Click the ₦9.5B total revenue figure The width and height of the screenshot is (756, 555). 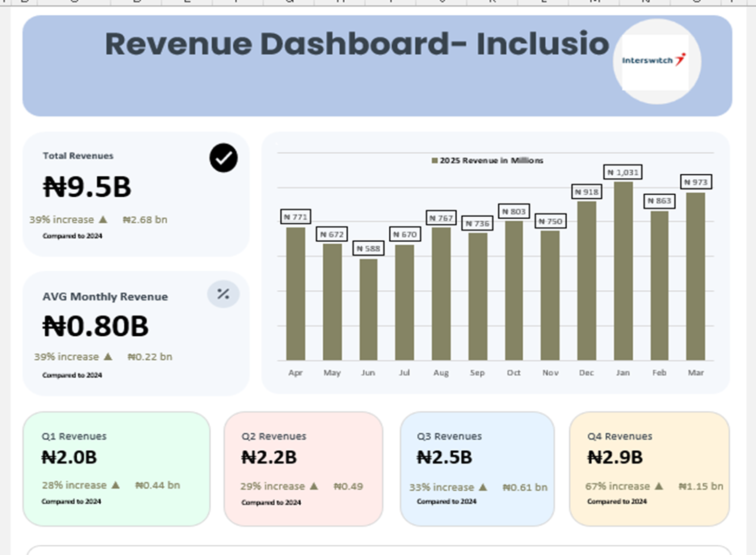click(87, 187)
